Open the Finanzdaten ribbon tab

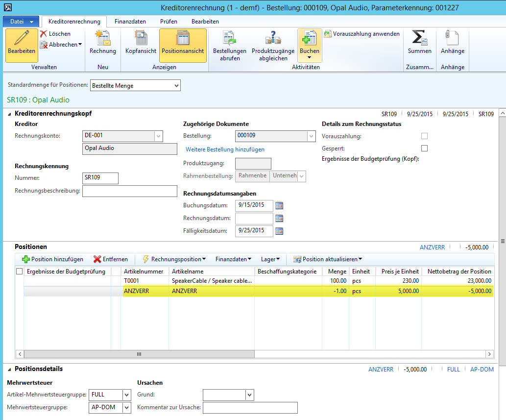tap(130, 22)
